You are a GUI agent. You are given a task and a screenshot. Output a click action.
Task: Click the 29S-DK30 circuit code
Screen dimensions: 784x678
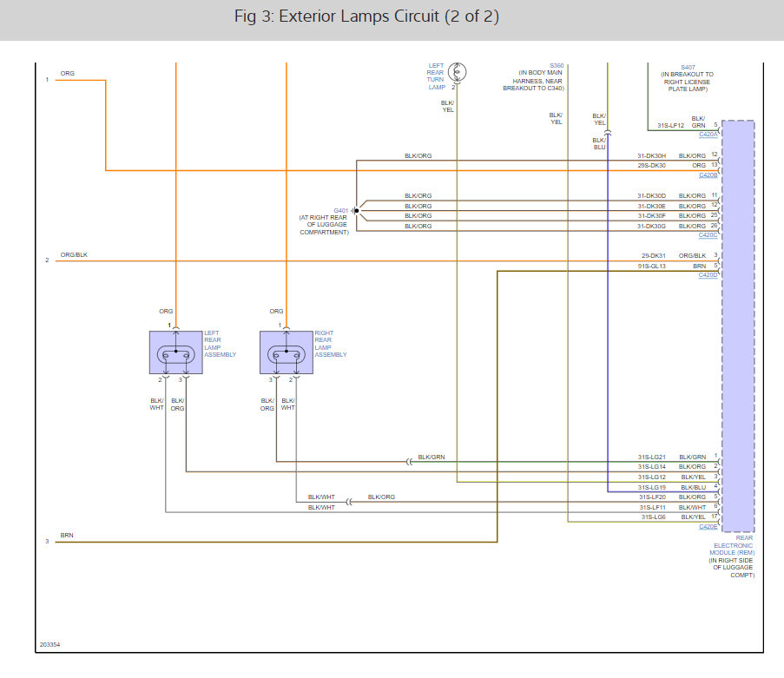click(x=651, y=166)
